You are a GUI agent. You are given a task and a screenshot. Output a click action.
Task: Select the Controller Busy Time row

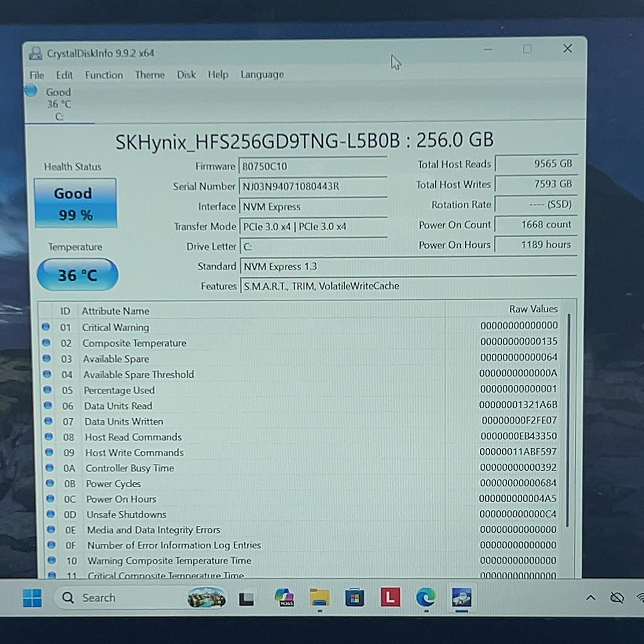[x=301, y=468]
